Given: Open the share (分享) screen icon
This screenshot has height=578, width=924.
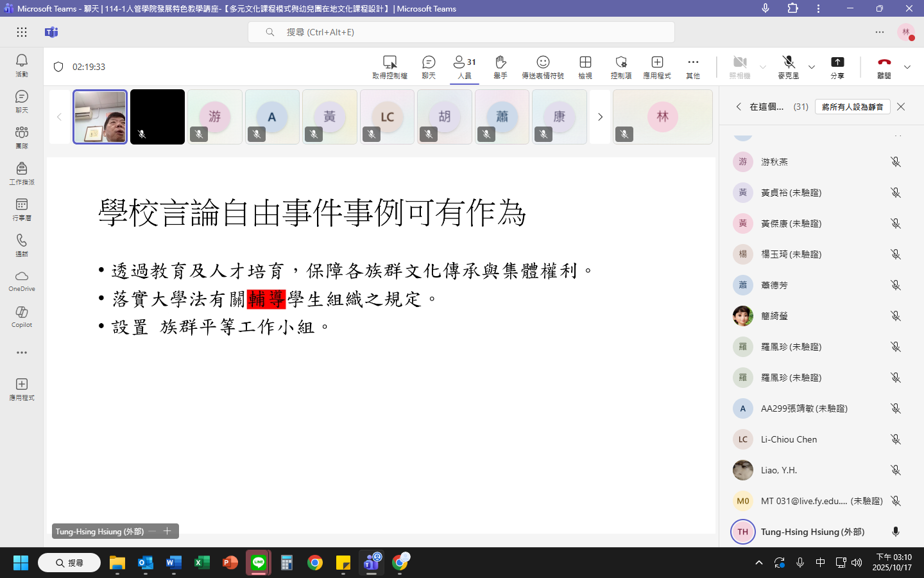Looking at the screenshot, I should click(837, 66).
